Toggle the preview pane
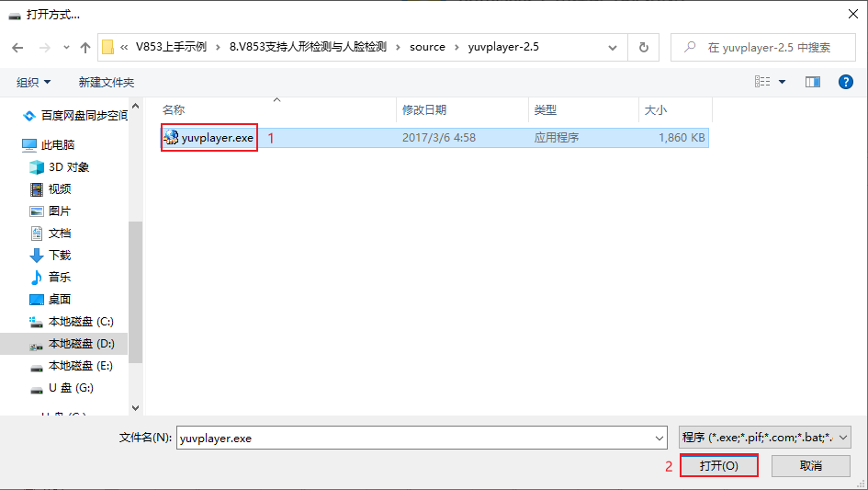The width and height of the screenshot is (868, 490). point(813,82)
